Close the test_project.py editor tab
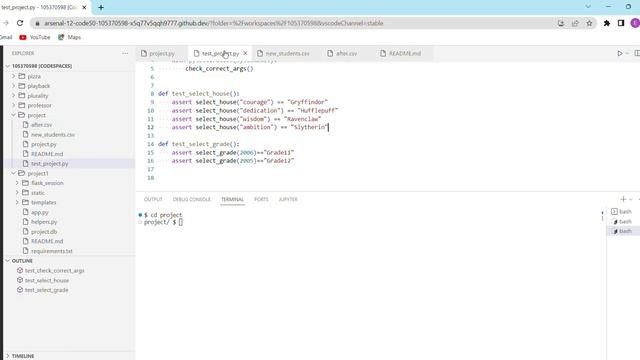The height and width of the screenshot is (360, 640). (x=245, y=53)
